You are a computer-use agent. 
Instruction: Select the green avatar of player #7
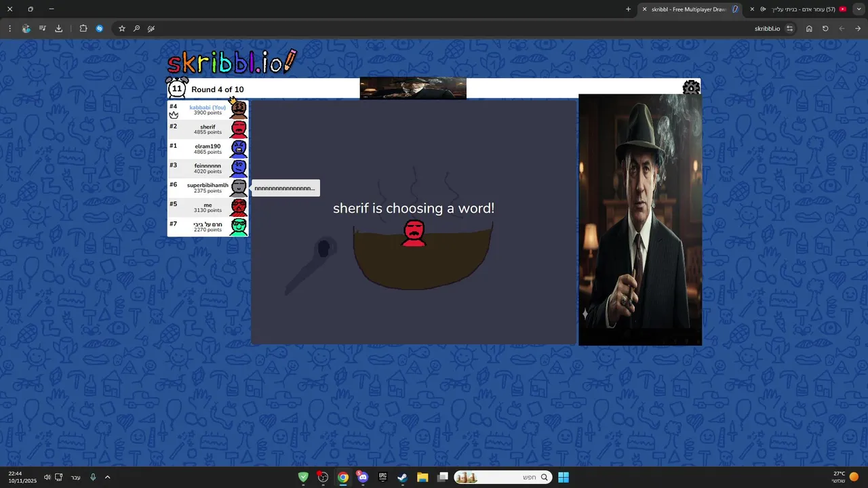(x=238, y=226)
